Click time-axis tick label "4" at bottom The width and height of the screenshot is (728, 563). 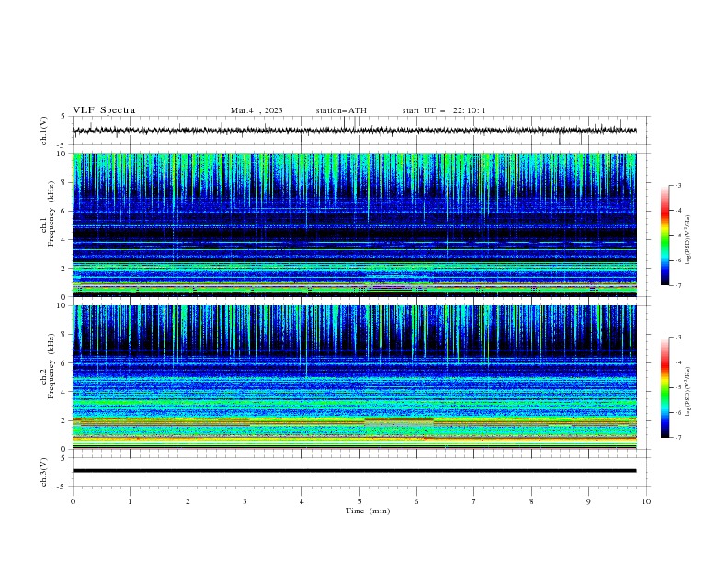coord(301,501)
